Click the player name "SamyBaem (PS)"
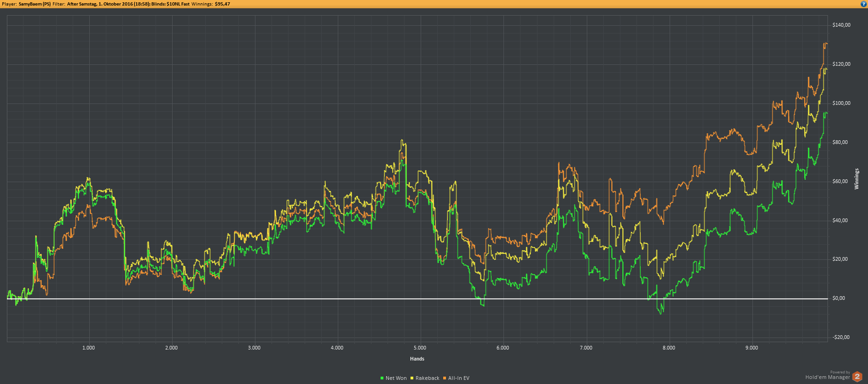 click(x=35, y=4)
